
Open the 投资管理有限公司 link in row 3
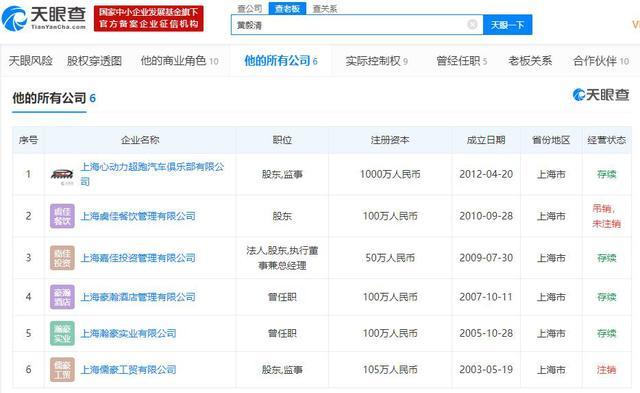pos(138,258)
